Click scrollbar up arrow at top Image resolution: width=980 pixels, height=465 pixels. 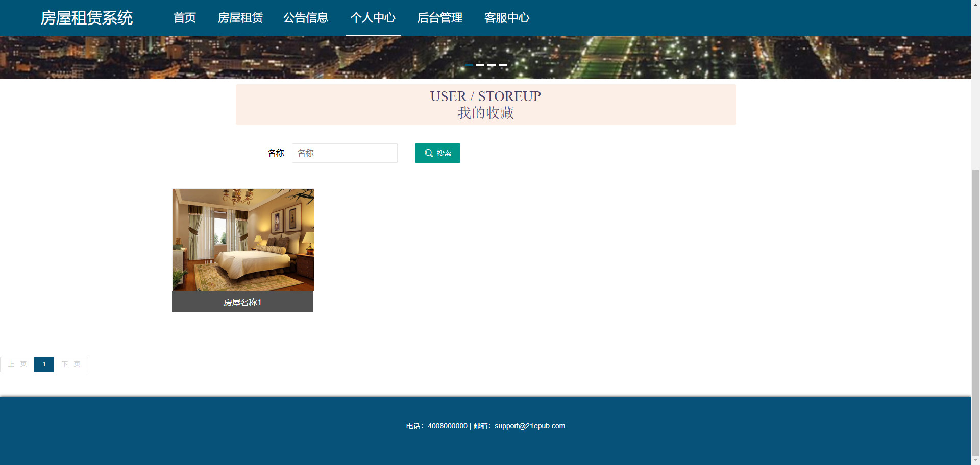[x=975, y=4]
